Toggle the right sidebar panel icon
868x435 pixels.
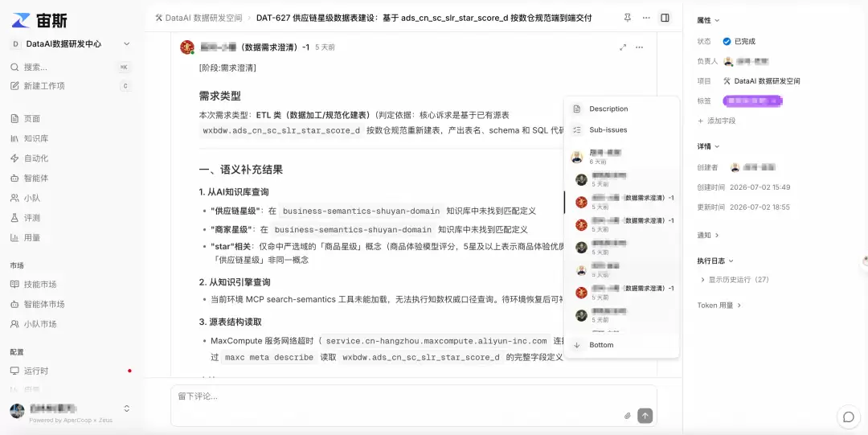[665, 18]
